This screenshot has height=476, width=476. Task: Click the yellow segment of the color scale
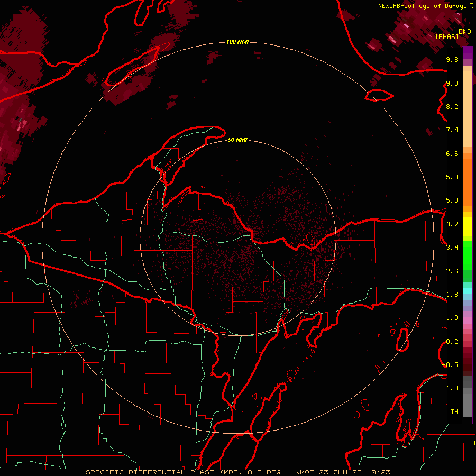pos(467,226)
